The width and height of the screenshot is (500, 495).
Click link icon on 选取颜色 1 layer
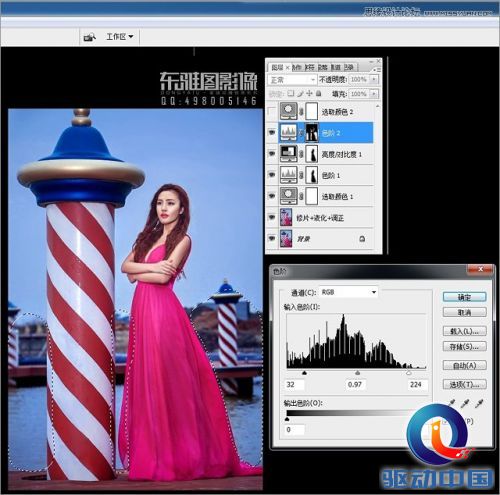301,197
